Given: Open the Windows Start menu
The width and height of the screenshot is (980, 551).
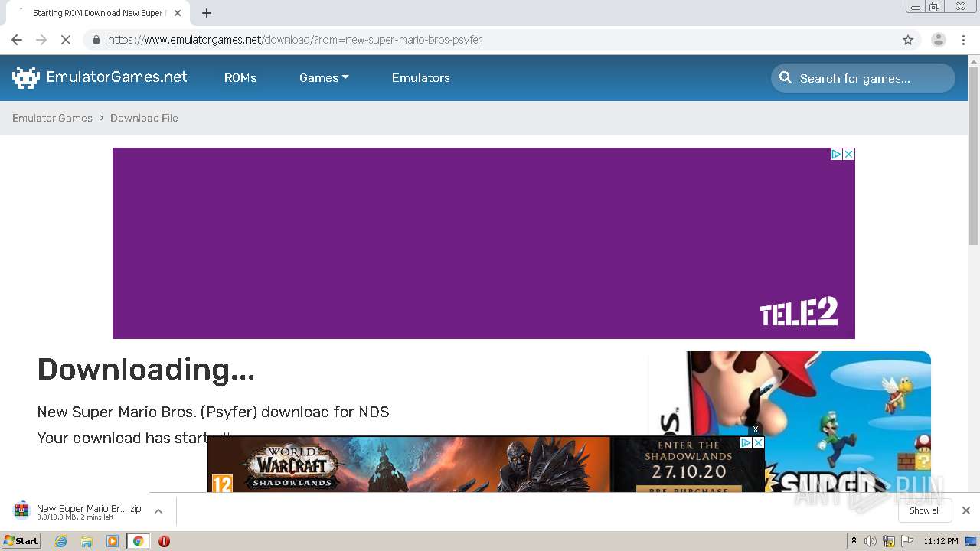Looking at the screenshot, I should coord(21,541).
